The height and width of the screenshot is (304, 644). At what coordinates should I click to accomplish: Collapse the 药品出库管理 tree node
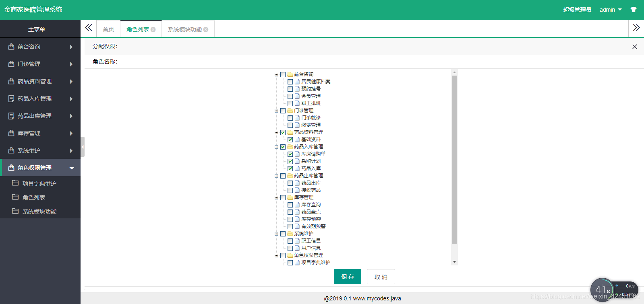pyautogui.click(x=277, y=176)
